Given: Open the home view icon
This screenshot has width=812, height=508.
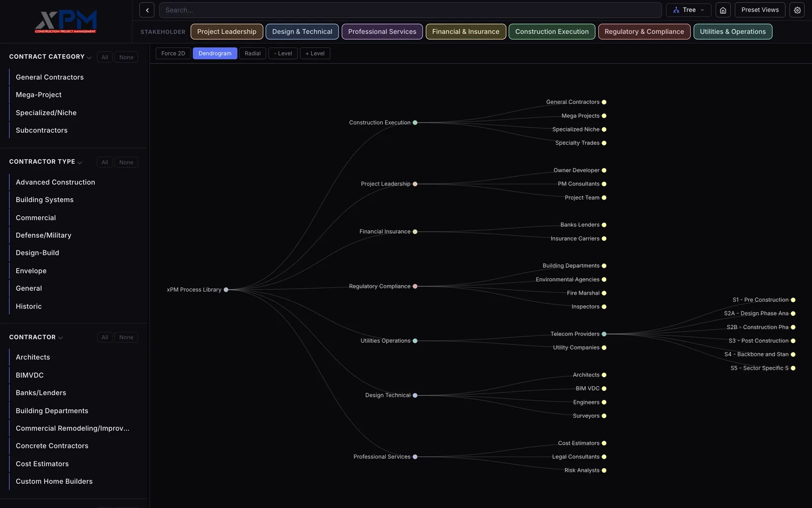Looking at the screenshot, I should (723, 10).
